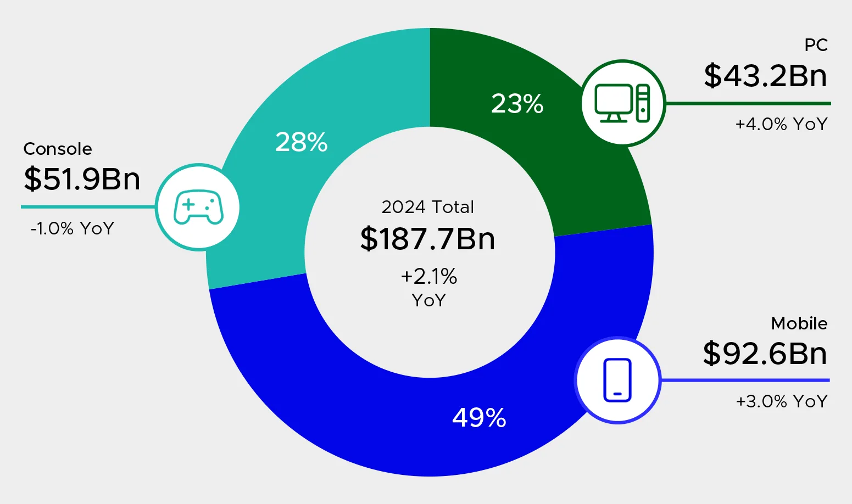Click the $187.7Bn total in chart center
Image resolution: width=852 pixels, height=504 pixels.
pyautogui.click(x=427, y=239)
